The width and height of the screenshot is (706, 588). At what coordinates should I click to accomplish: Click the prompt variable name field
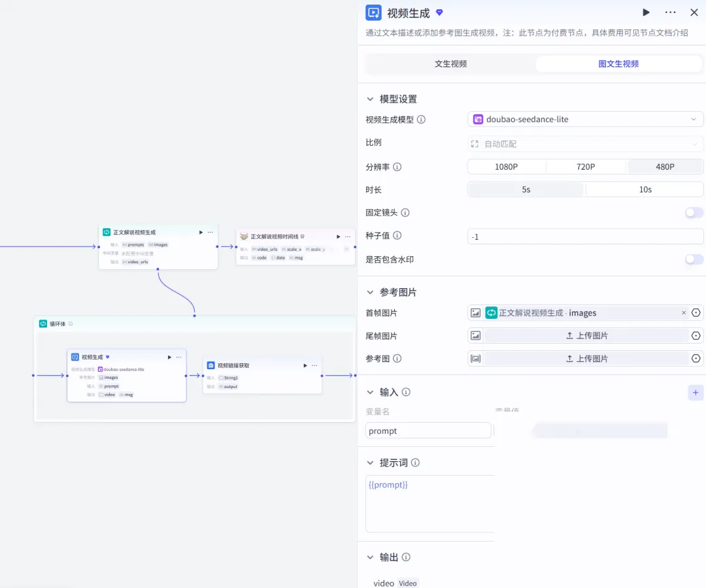tap(428, 431)
